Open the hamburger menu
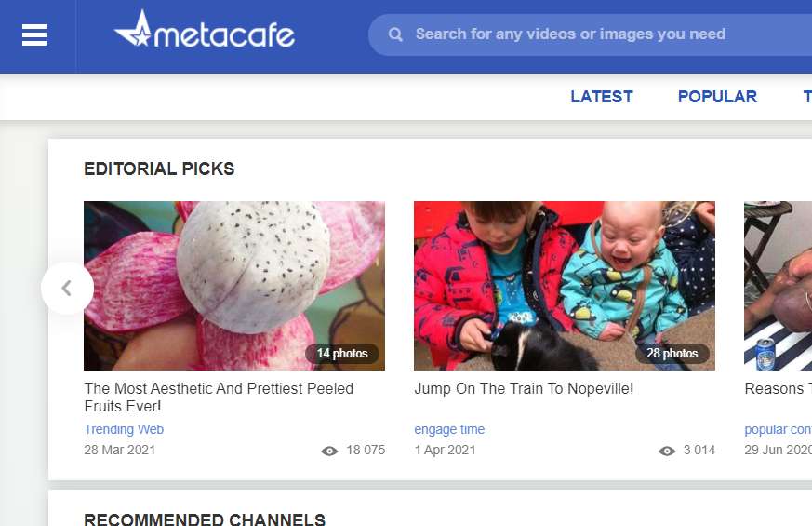The width and height of the screenshot is (812, 526). [x=34, y=35]
